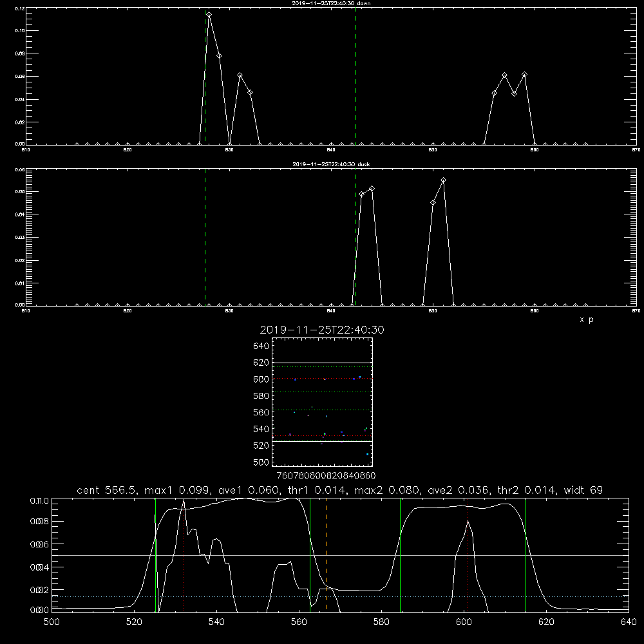
Task: Click the red dotted line near 532 in bottom plot
Action: 184,554
